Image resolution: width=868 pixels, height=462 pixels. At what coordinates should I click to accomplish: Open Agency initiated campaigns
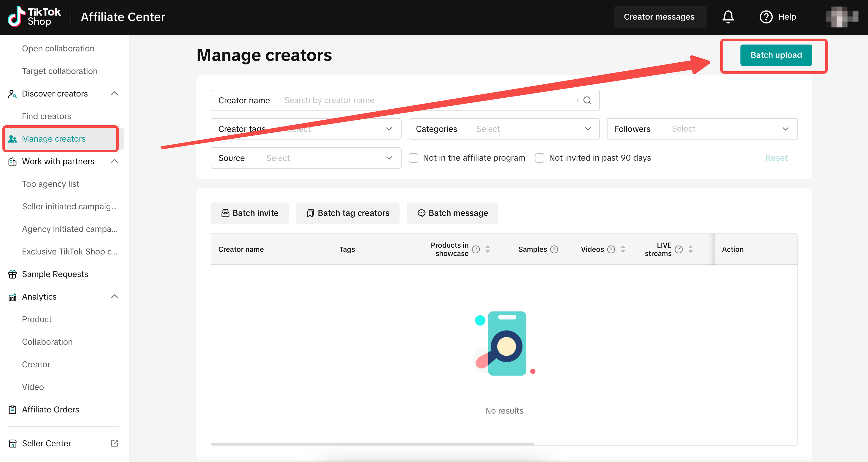point(69,229)
